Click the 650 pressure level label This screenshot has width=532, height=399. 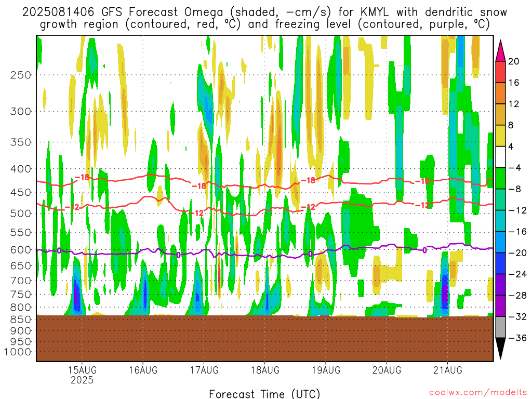(21, 265)
